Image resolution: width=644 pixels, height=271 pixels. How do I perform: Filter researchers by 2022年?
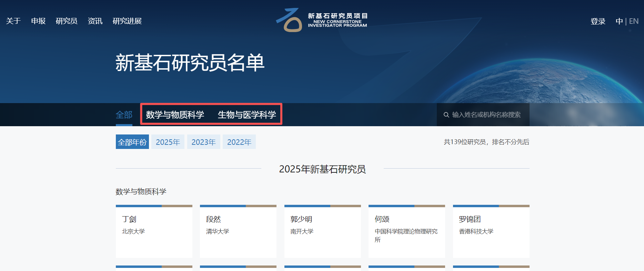tap(239, 142)
